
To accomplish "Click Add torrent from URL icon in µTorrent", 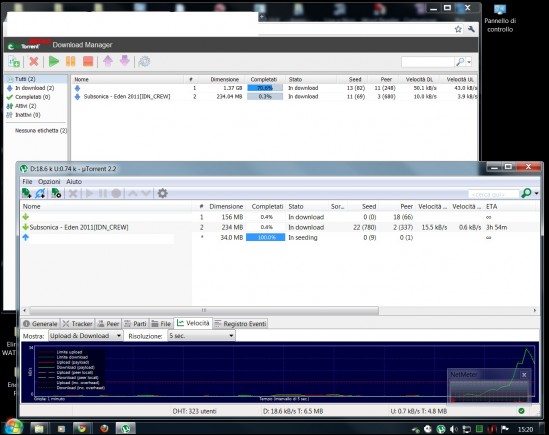I will (x=40, y=193).
